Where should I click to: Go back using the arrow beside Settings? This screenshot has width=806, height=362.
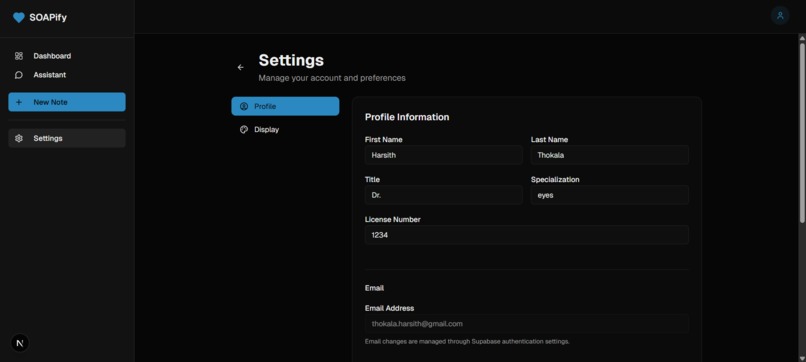tap(241, 67)
